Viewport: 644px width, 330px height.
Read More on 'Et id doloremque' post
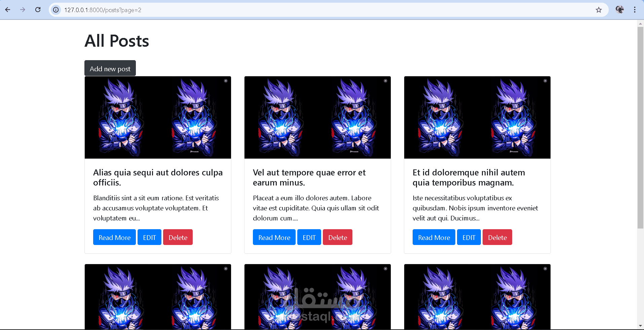point(434,237)
